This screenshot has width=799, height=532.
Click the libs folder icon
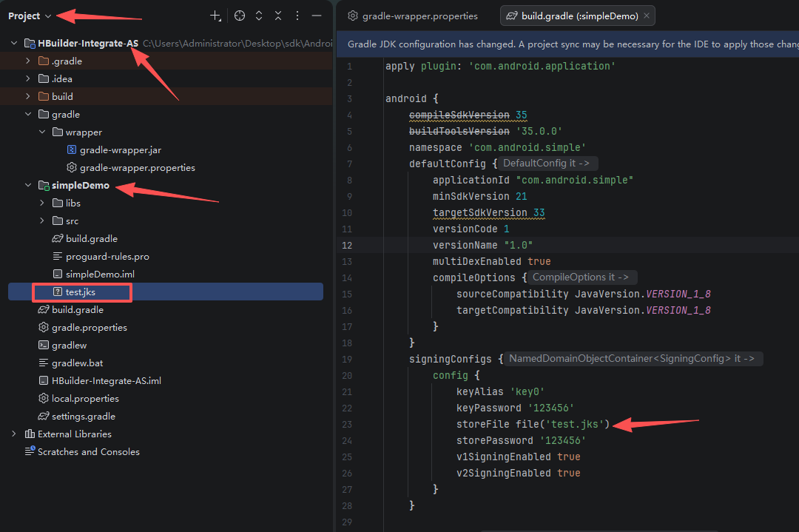point(58,203)
